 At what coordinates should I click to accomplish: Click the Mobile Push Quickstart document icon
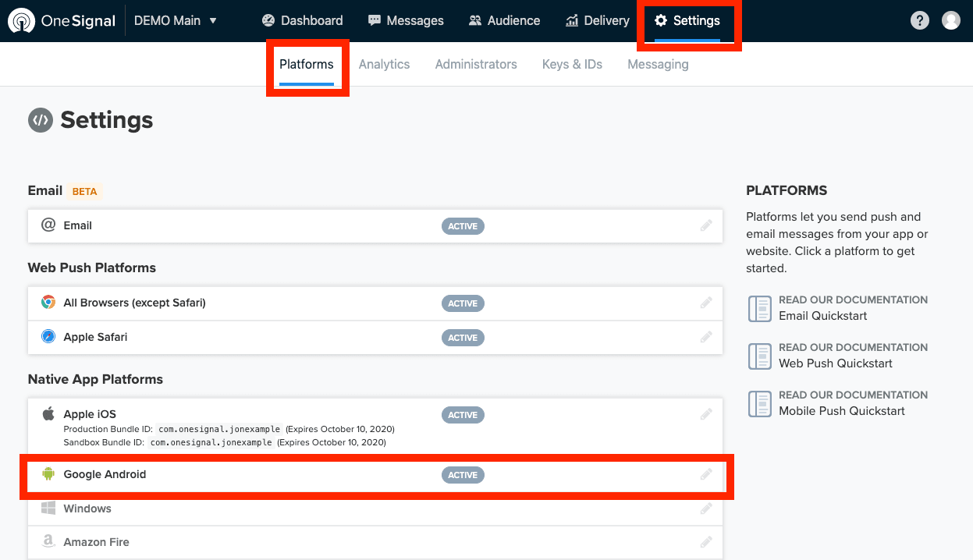[x=759, y=403]
